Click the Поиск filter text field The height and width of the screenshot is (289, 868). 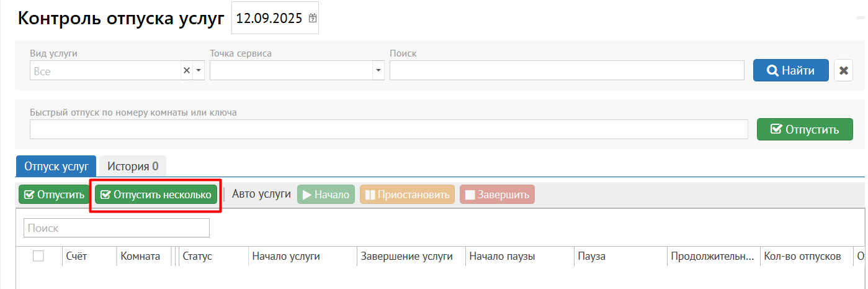click(566, 71)
